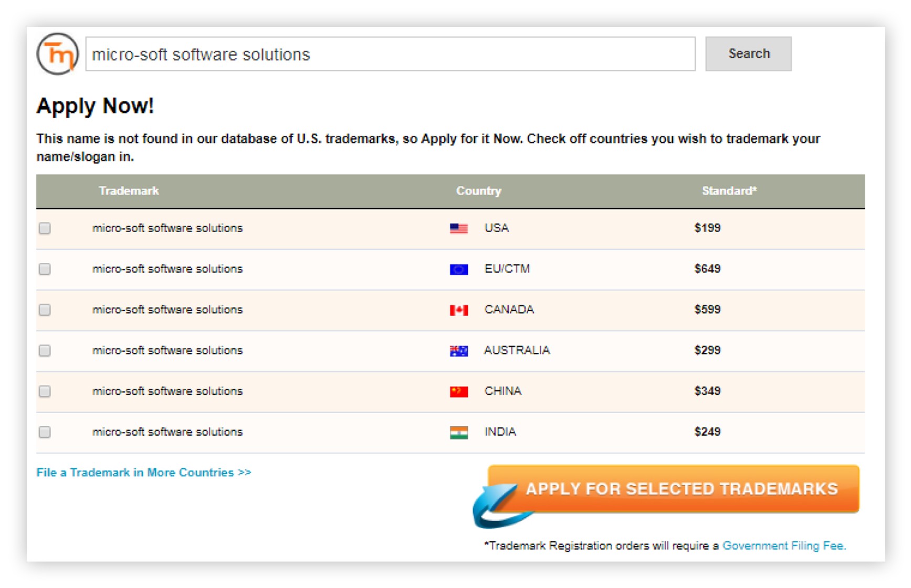911x588 pixels.
Task: Click the orange TM logo icon
Action: (57, 54)
